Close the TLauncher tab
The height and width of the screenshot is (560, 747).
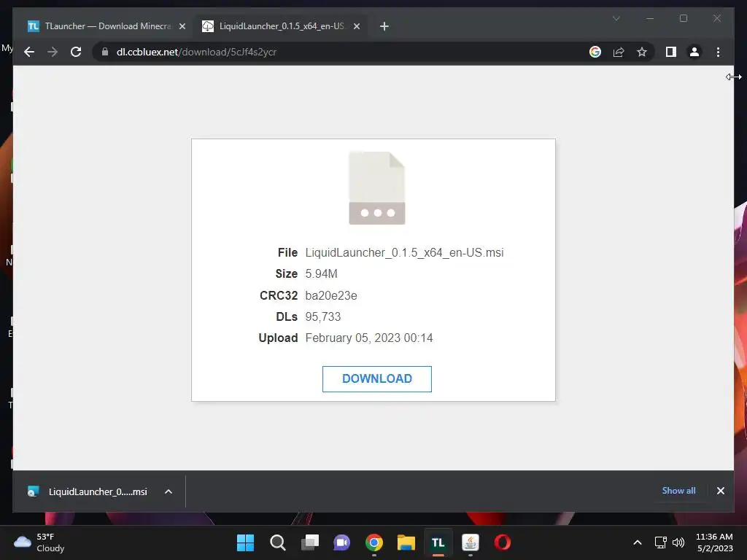(182, 26)
